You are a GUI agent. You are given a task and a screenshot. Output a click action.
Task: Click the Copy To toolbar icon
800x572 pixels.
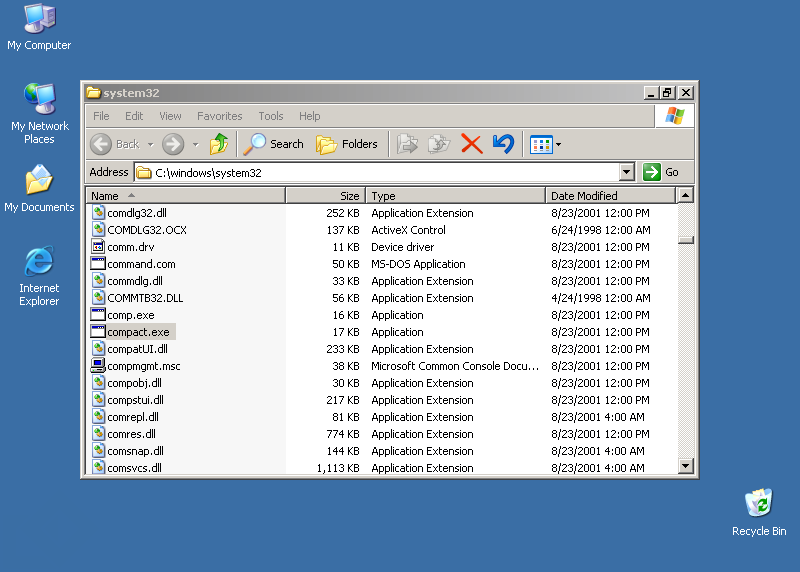439,144
